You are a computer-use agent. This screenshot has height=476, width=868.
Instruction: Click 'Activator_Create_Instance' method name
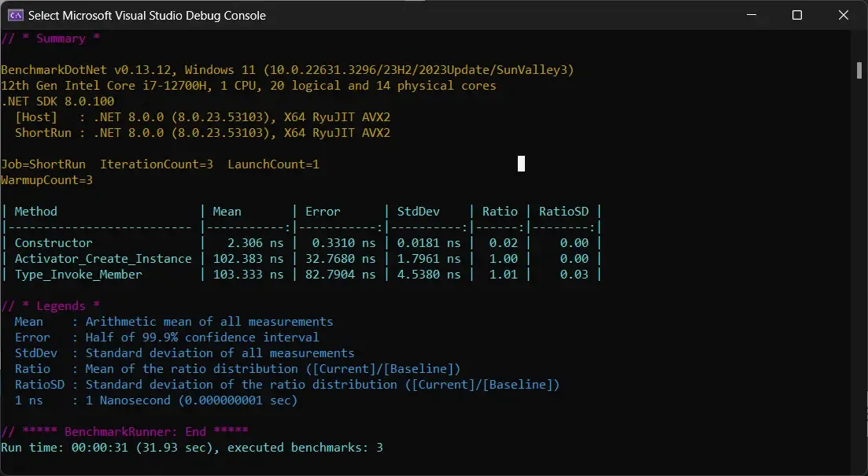click(x=104, y=259)
